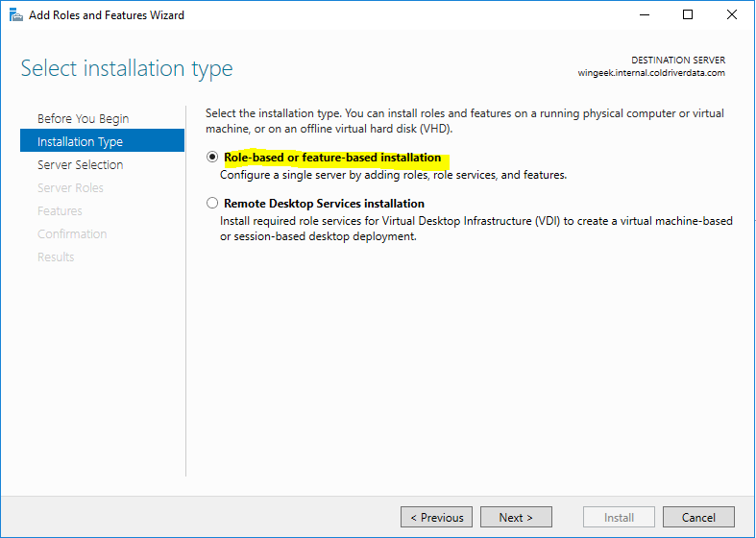Close the wizard with the X button

tap(731, 15)
